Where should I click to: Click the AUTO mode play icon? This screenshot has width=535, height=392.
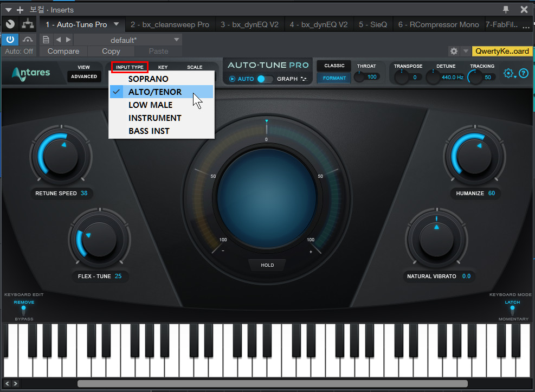pyautogui.click(x=233, y=79)
